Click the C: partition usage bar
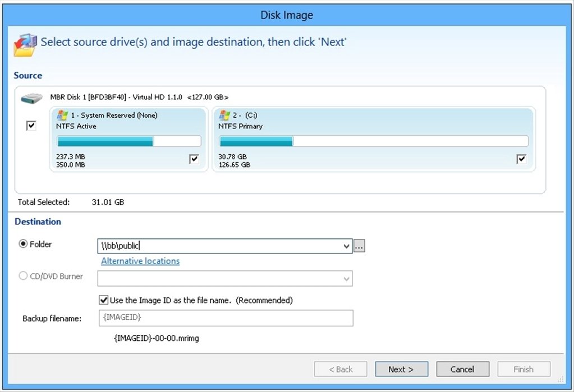Screen dimensions: 574x392 [374, 141]
